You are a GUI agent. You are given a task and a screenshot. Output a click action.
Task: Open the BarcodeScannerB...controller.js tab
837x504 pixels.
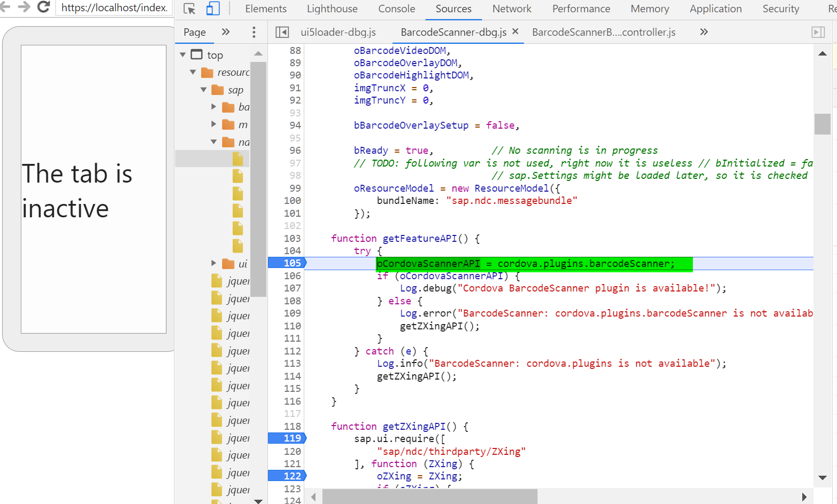(x=604, y=32)
